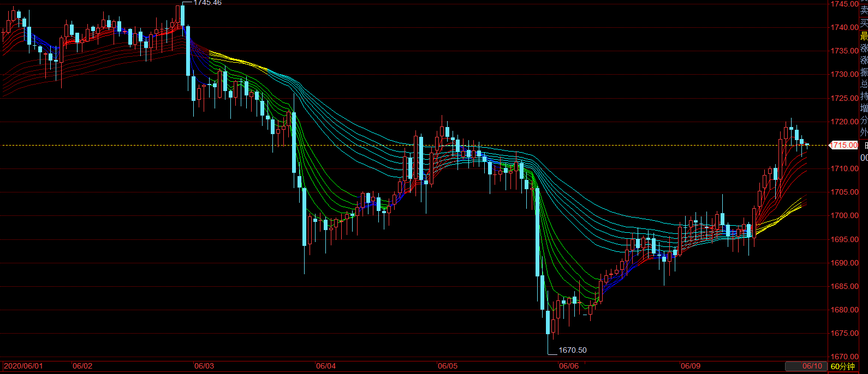Click the 1710.00 price axis label

[x=845, y=168]
